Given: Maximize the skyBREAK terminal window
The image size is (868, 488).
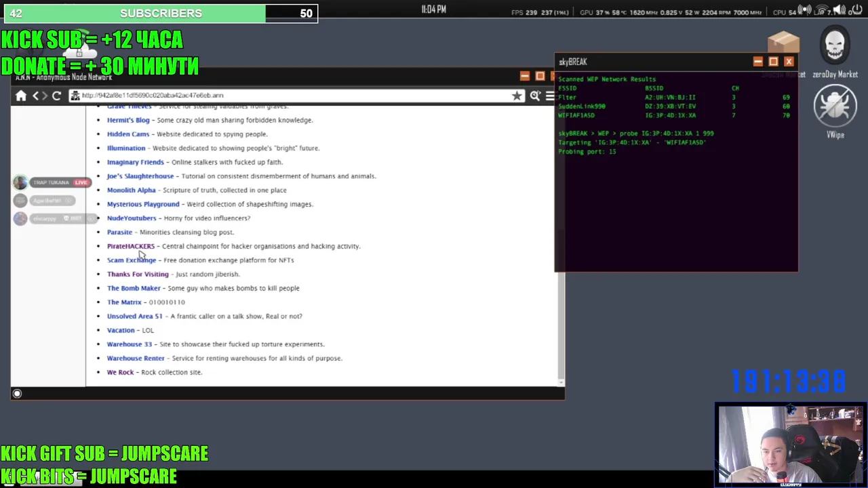Looking at the screenshot, I should point(773,62).
